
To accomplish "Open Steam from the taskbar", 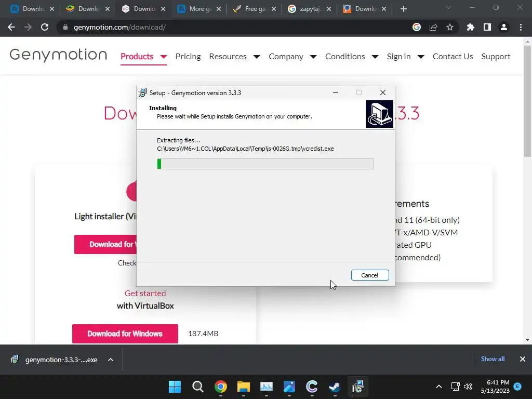I will click(x=335, y=387).
